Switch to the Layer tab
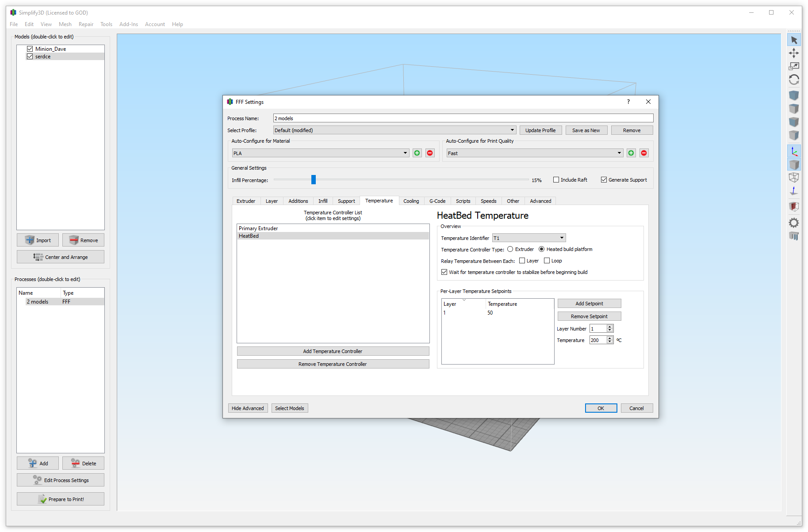 [x=272, y=201]
